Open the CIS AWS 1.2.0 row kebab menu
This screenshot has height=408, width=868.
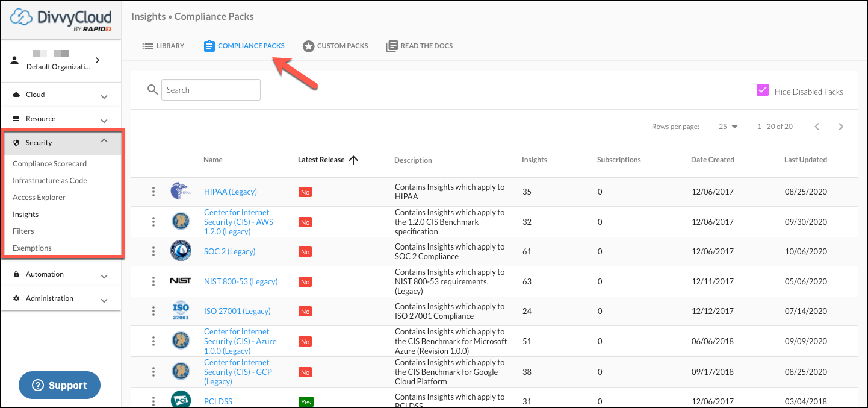tap(153, 222)
